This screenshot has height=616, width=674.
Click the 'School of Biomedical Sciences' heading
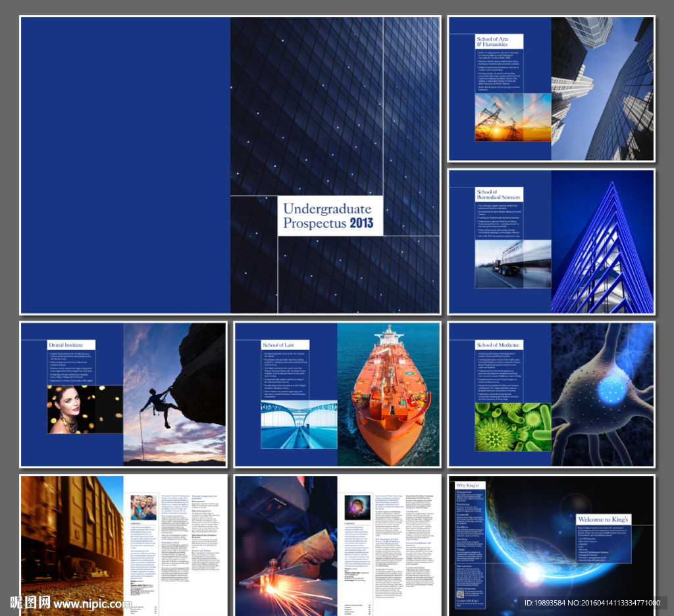click(499, 194)
